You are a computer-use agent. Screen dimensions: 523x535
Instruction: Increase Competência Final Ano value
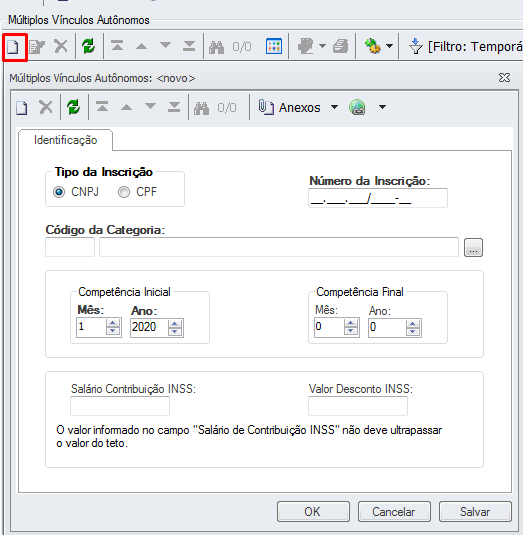coord(413,323)
